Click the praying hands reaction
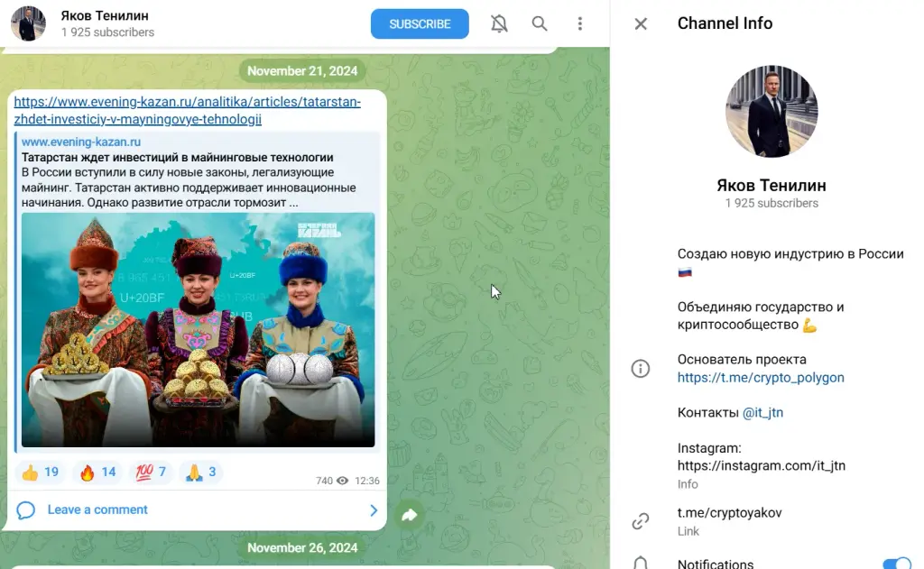Image resolution: width=924 pixels, height=569 pixels. (x=201, y=472)
